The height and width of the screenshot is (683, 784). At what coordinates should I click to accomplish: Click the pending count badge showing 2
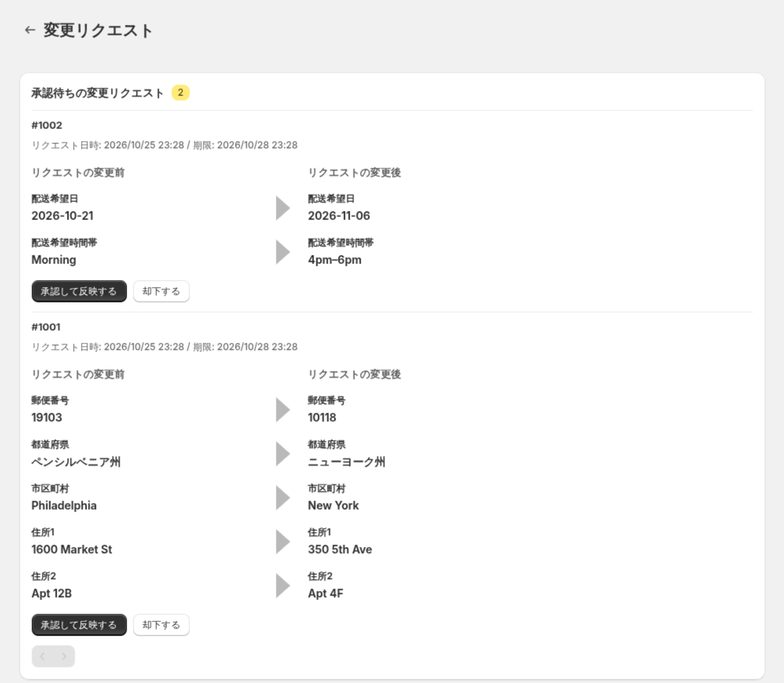[x=180, y=93]
